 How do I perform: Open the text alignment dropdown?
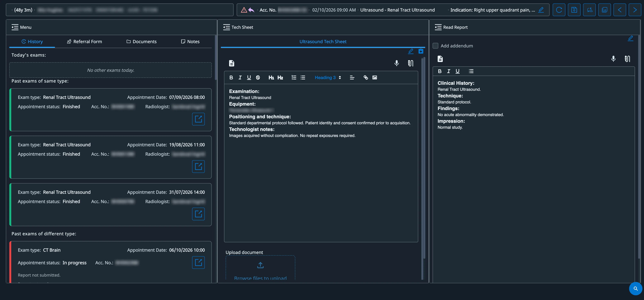click(x=352, y=77)
